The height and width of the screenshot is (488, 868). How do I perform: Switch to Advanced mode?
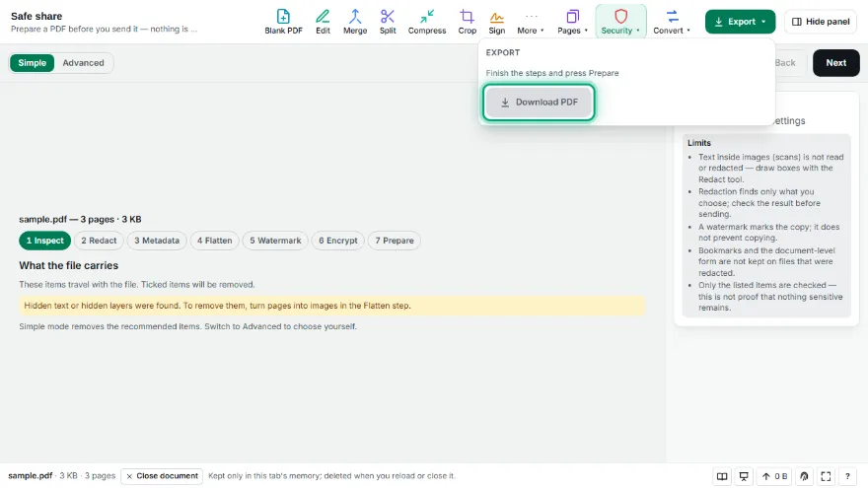point(83,62)
